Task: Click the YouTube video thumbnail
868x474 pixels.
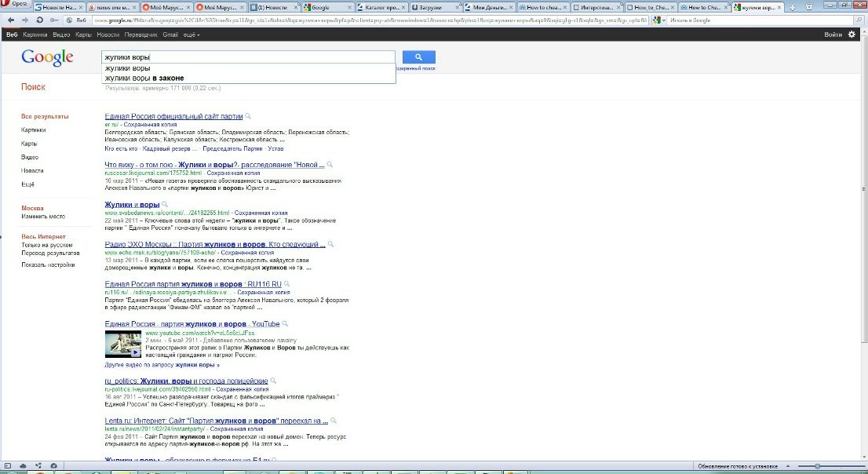Action: coord(123,343)
